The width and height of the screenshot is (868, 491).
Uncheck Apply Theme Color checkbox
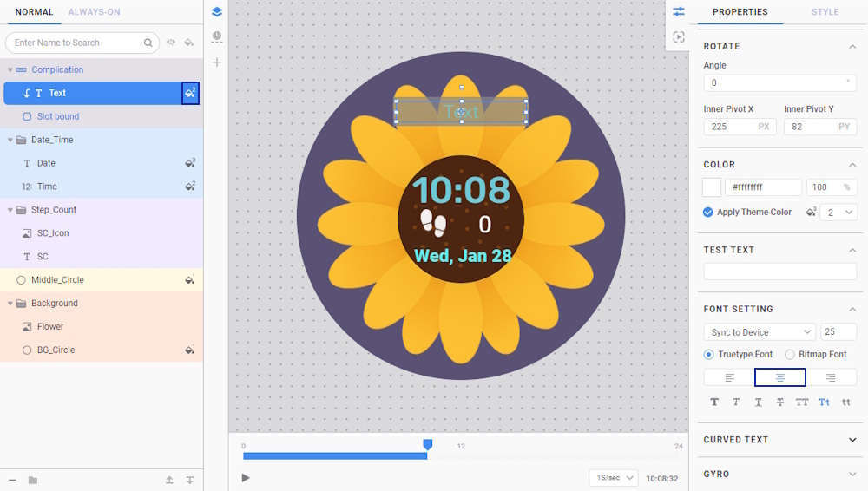[708, 213]
